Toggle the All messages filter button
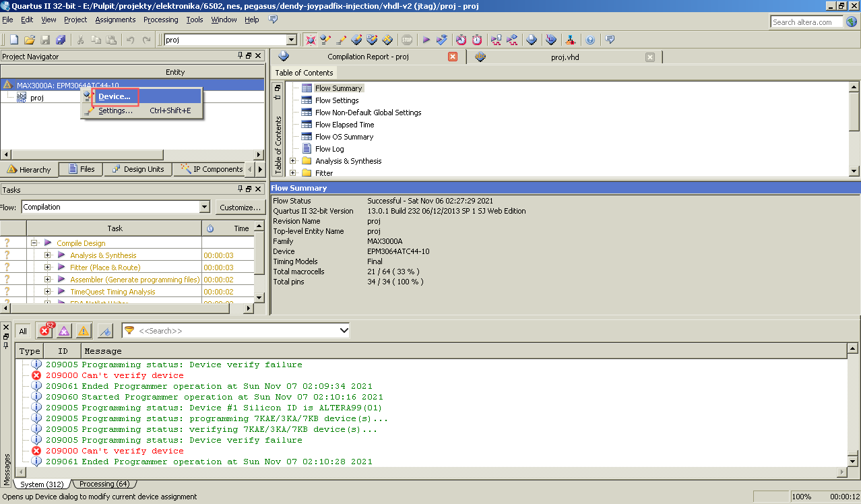This screenshot has height=504, width=861. (23, 331)
